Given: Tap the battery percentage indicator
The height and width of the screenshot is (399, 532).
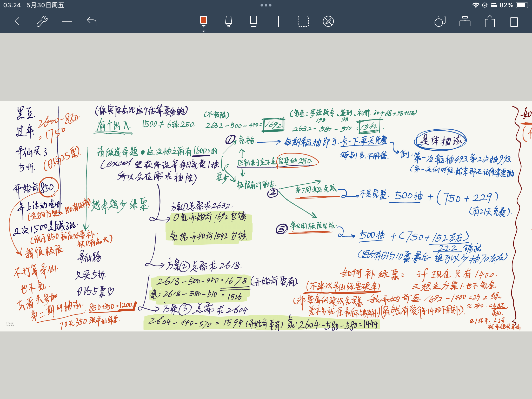Looking at the screenshot, I should [506, 5].
